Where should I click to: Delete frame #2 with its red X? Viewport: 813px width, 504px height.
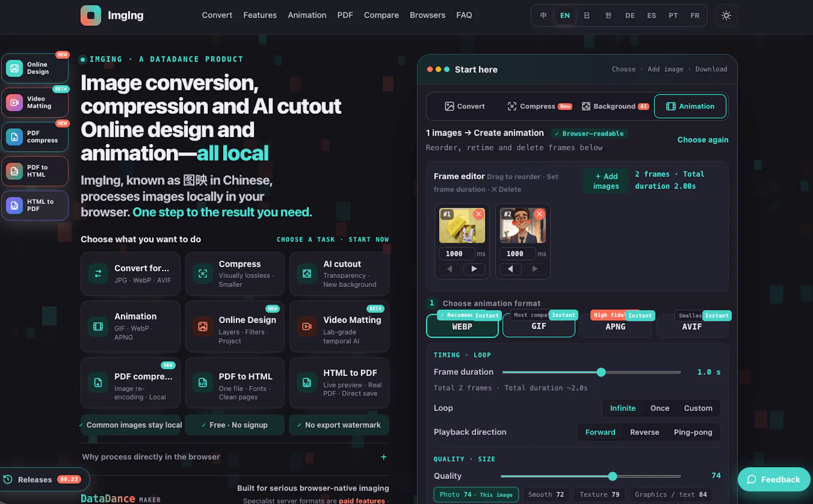pyautogui.click(x=539, y=214)
